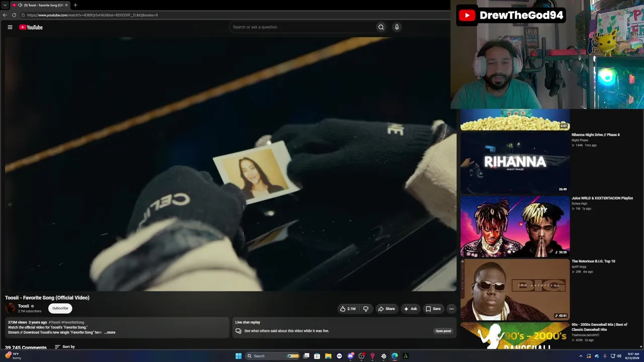Click the #FavoriteSong hashtag
Viewport: 644px width, 362px height.
[x=72, y=322]
